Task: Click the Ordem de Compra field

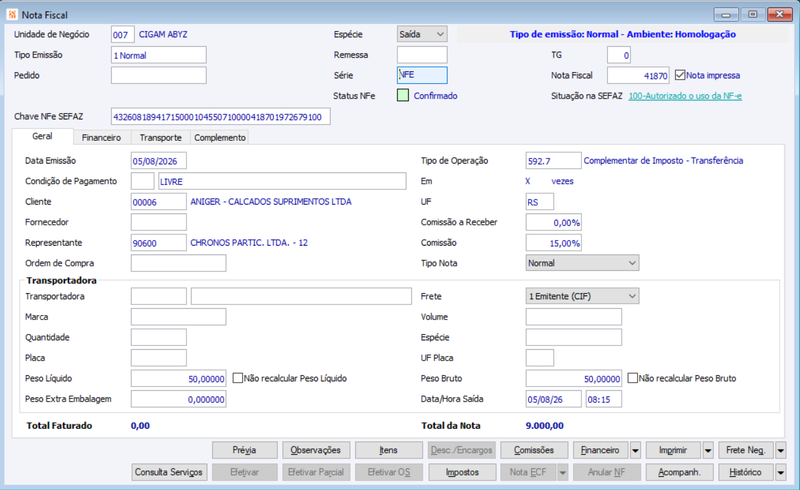Action: coord(179,263)
